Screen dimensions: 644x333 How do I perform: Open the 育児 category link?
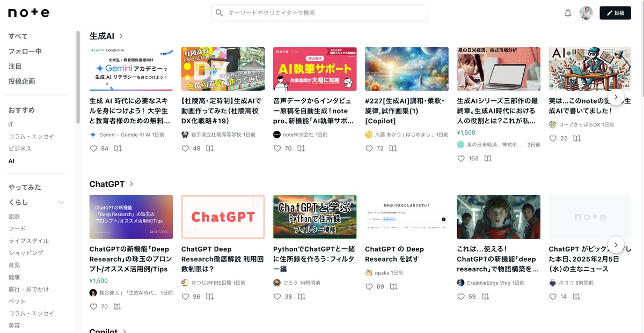click(x=14, y=265)
